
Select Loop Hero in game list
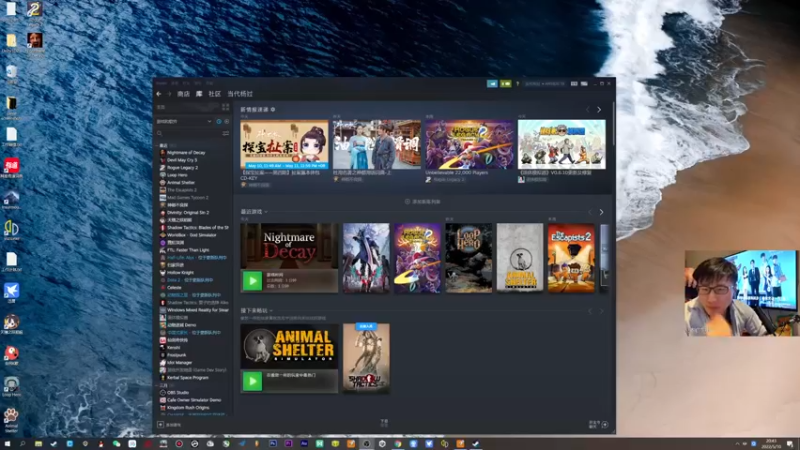[x=177, y=175]
